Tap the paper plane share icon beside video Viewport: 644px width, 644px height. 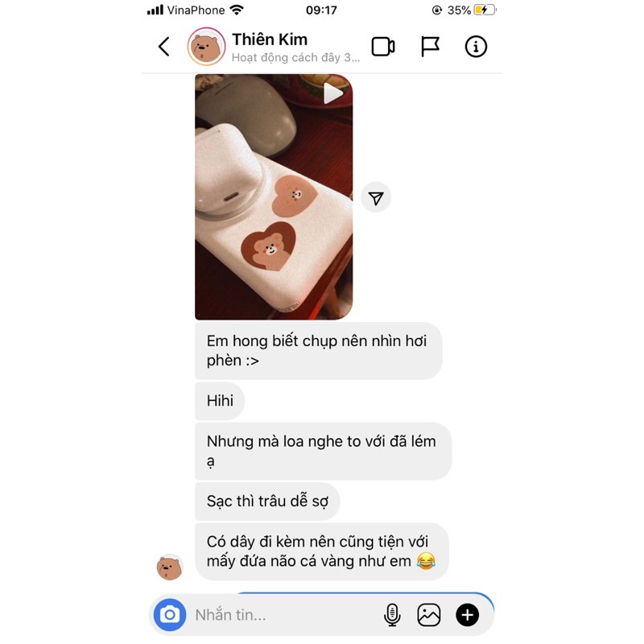tap(376, 198)
